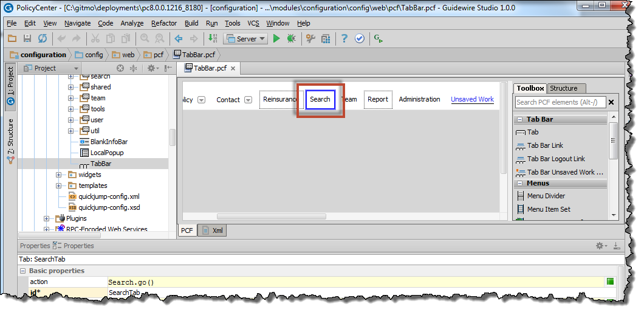
Task: Expand the templates folder
Action: 59,186
